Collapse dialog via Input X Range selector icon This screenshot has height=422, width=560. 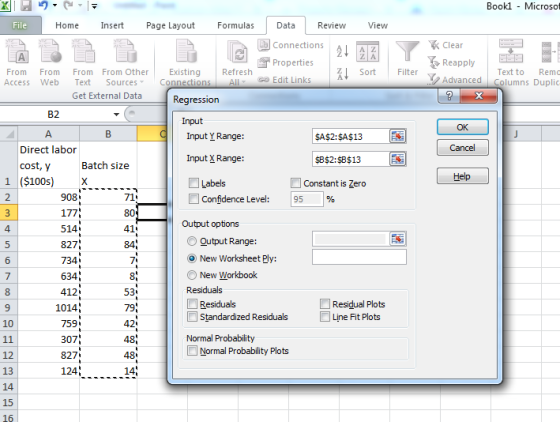[x=398, y=159]
